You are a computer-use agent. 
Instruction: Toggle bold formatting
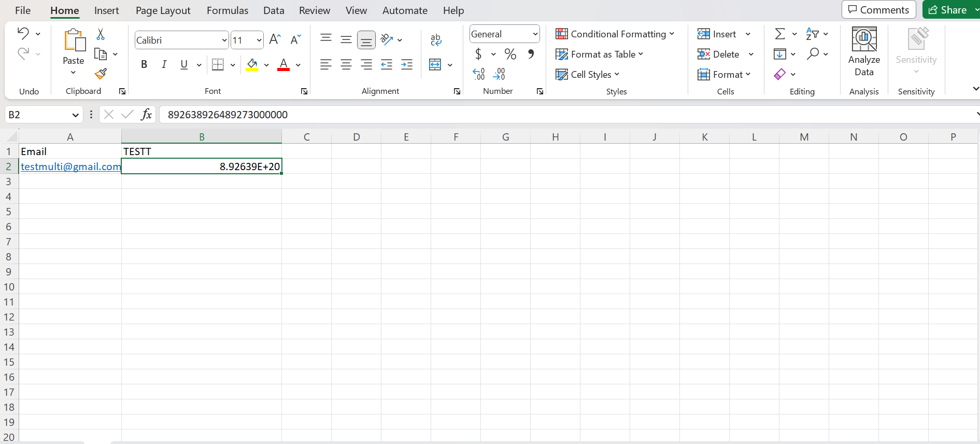(x=144, y=64)
